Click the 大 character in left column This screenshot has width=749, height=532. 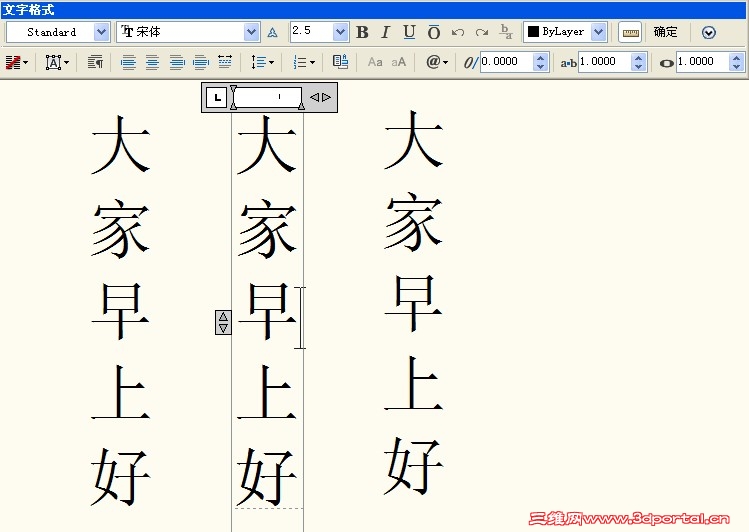(120, 144)
